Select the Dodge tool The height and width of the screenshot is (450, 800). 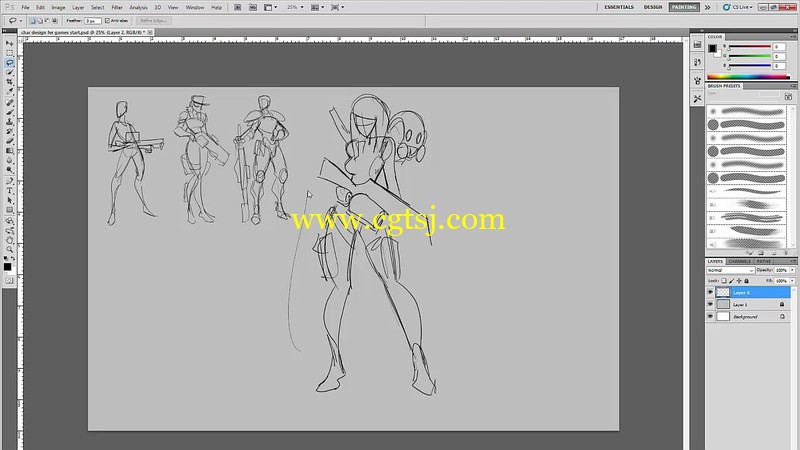click(x=10, y=170)
